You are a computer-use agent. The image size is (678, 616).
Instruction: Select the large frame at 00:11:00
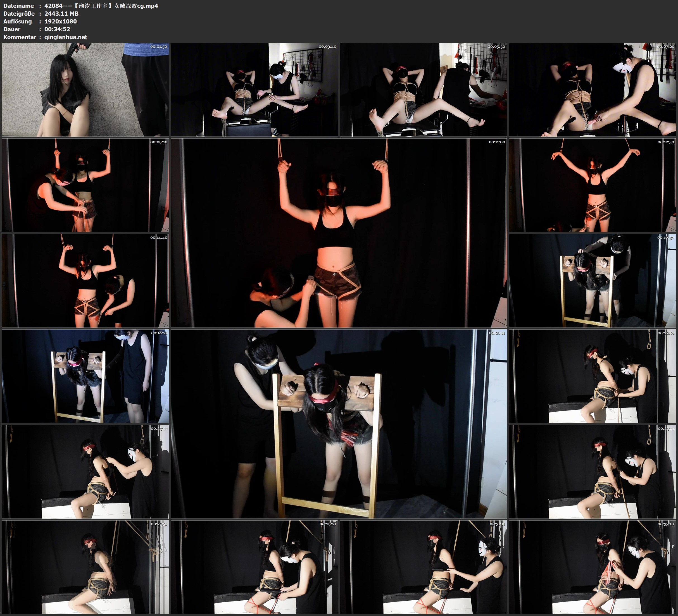(x=339, y=233)
